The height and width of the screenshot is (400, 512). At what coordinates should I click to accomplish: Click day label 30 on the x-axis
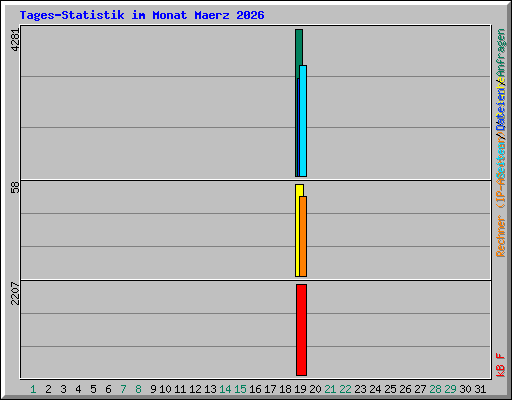(x=465, y=389)
